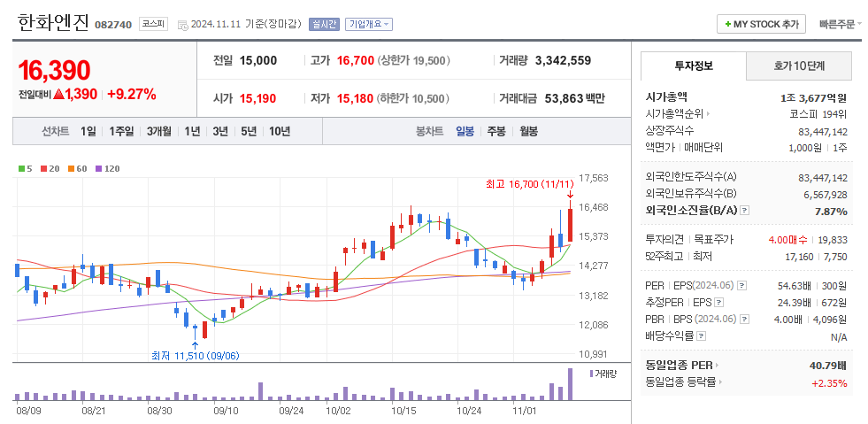This screenshot has height=424, width=868.
Task: Click the arrow next to 동일업종 PER
Action: point(717,366)
